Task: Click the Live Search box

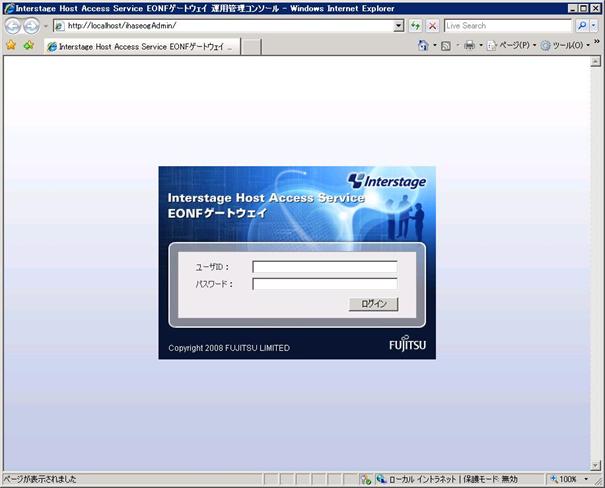Action: pos(507,26)
